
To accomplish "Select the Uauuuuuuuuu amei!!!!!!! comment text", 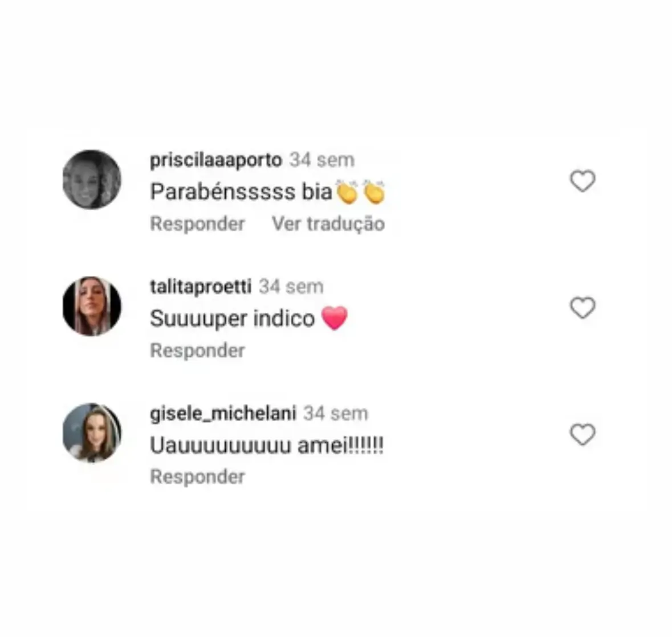I will click(x=267, y=446).
